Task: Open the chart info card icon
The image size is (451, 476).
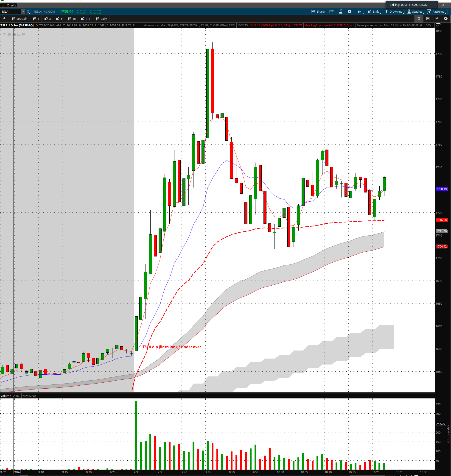Action: click(331, 11)
